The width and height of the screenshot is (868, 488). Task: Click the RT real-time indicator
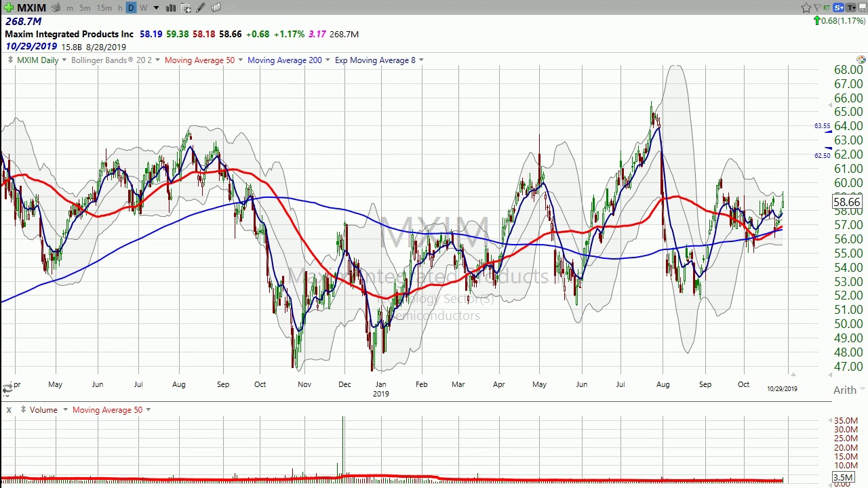click(827, 7)
